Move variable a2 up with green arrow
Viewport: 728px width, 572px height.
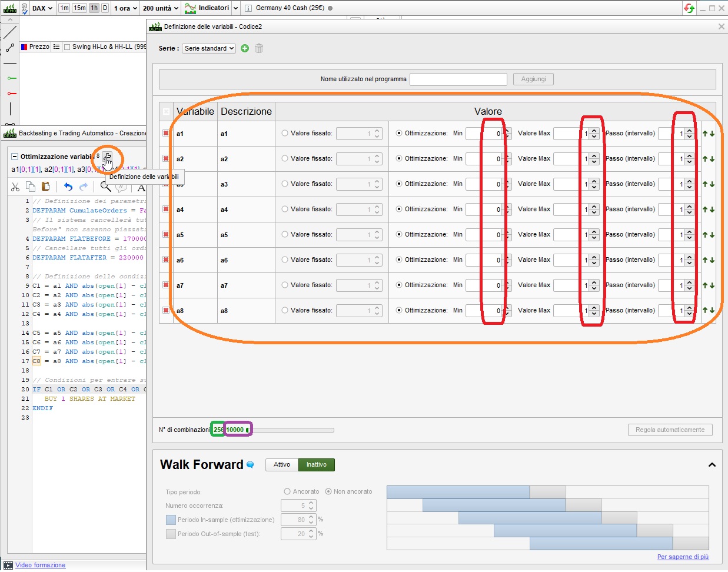tap(705, 159)
